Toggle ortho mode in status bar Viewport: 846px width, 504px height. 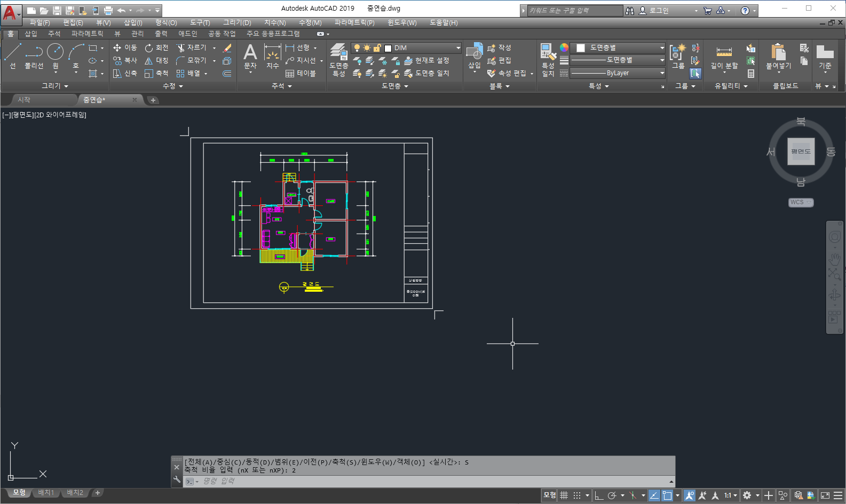(x=599, y=495)
